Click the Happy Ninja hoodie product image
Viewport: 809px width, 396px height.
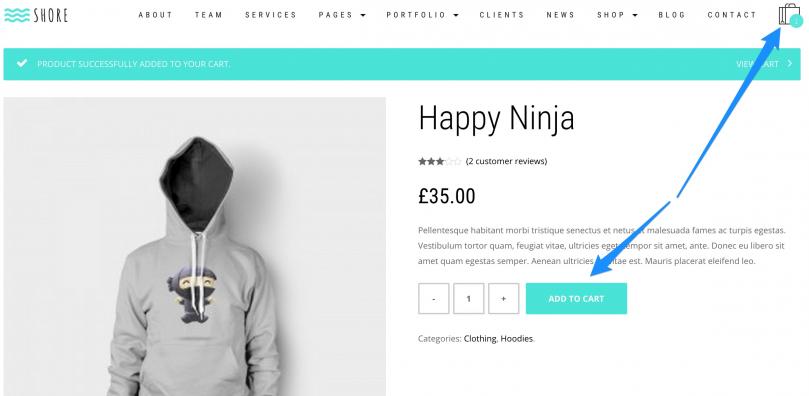click(x=195, y=246)
